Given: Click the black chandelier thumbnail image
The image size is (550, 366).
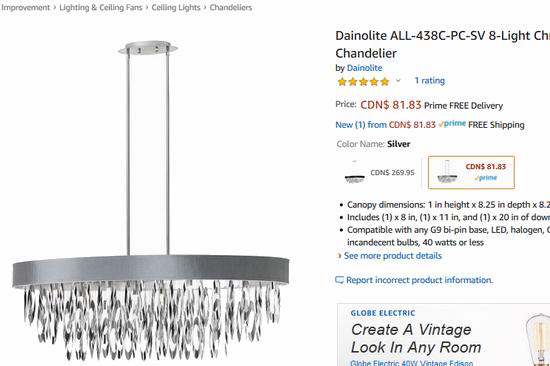Looking at the screenshot, I should [x=355, y=172].
